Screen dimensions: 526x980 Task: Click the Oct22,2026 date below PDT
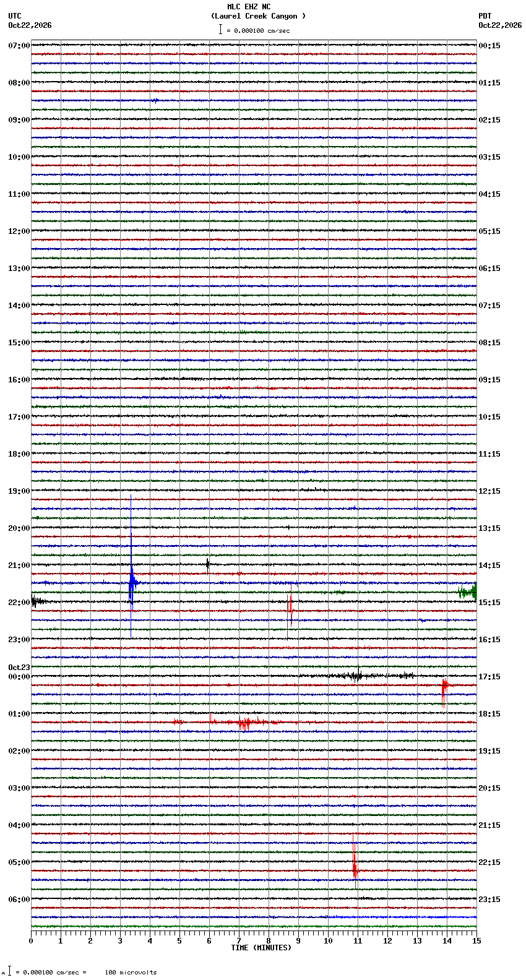click(500, 25)
